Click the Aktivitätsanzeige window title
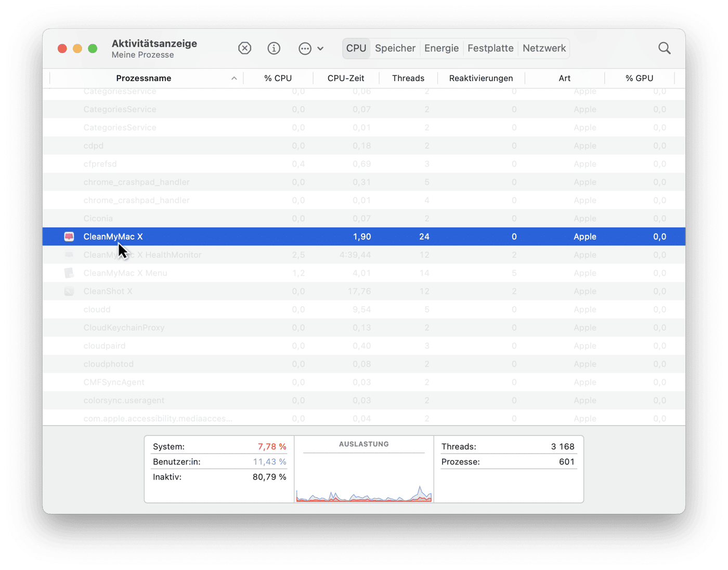Image resolution: width=728 pixels, height=570 pixels. click(154, 44)
